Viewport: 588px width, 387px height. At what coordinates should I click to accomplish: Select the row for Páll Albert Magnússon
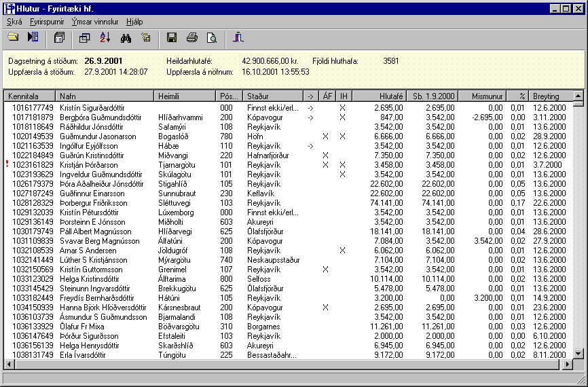point(102,232)
